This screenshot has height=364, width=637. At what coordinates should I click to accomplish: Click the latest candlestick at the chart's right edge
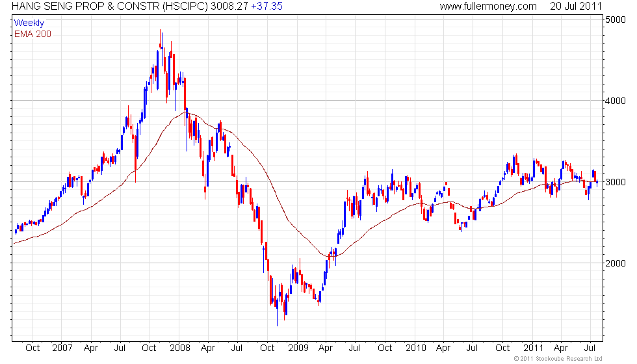597,183
